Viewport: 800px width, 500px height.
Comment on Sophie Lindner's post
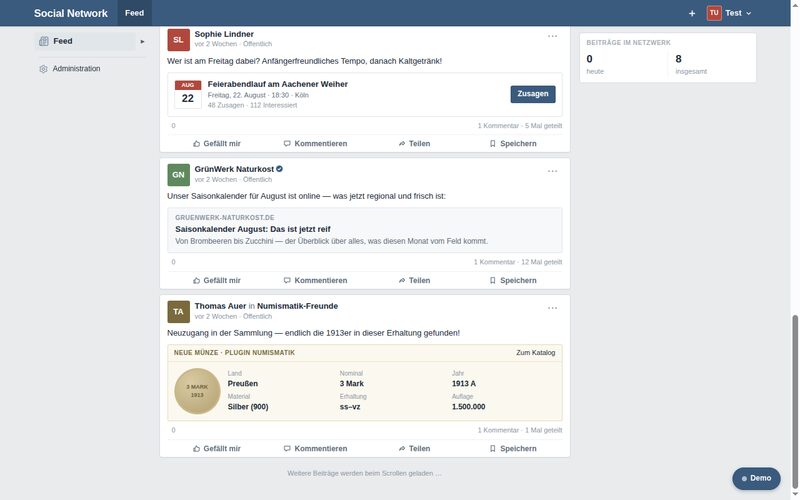click(x=315, y=144)
